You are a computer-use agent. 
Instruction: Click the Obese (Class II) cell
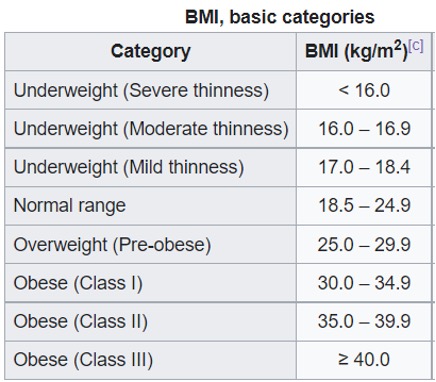pos(150,321)
